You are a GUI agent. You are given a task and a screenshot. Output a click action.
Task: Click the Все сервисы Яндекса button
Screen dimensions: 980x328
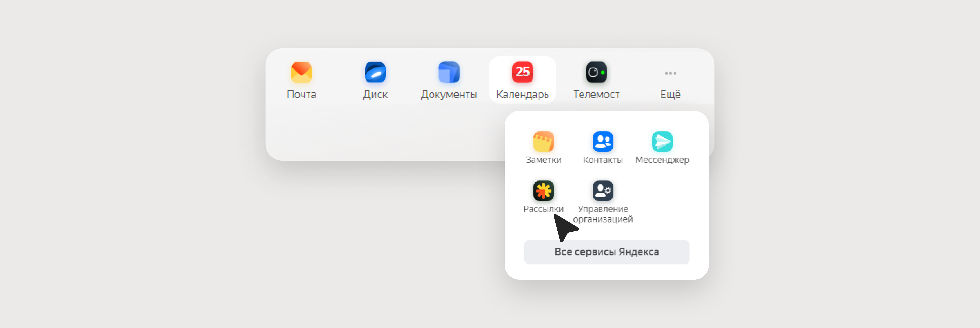click(607, 252)
